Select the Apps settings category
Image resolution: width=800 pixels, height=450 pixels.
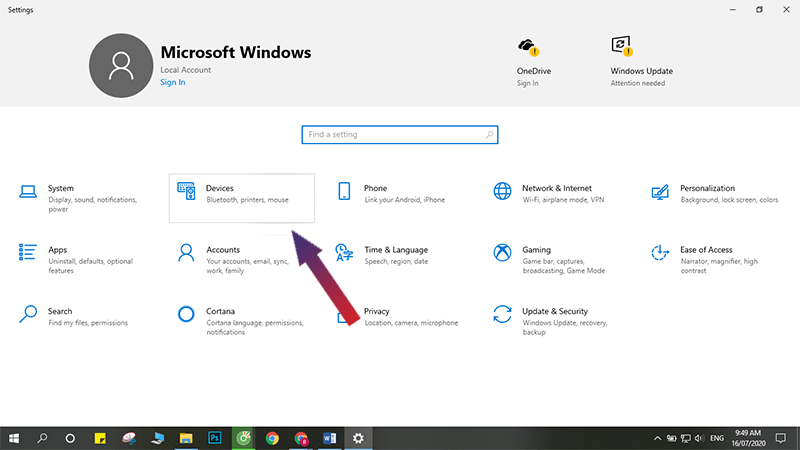tap(57, 250)
